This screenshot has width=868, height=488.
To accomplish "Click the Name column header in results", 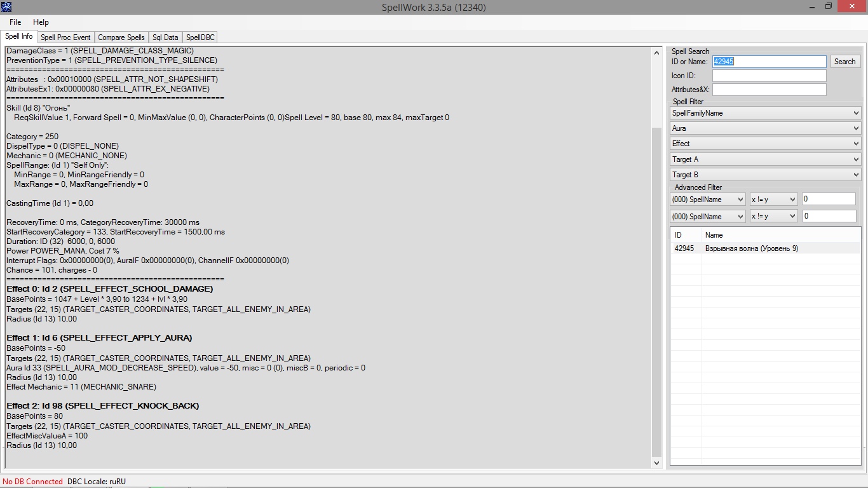I will click(781, 235).
